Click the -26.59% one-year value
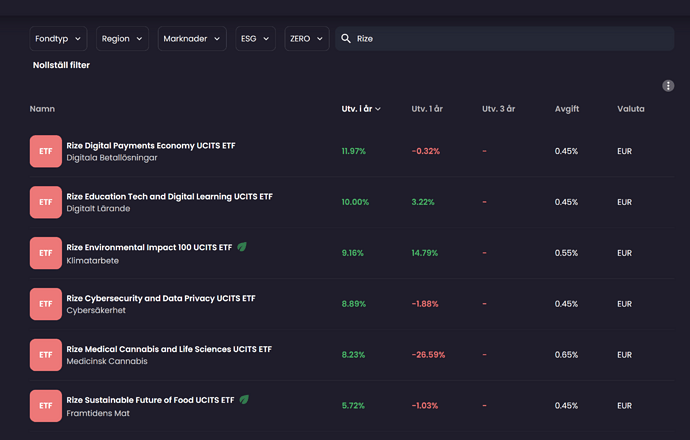Image resolution: width=690 pixels, height=440 pixels. point(428,355)
